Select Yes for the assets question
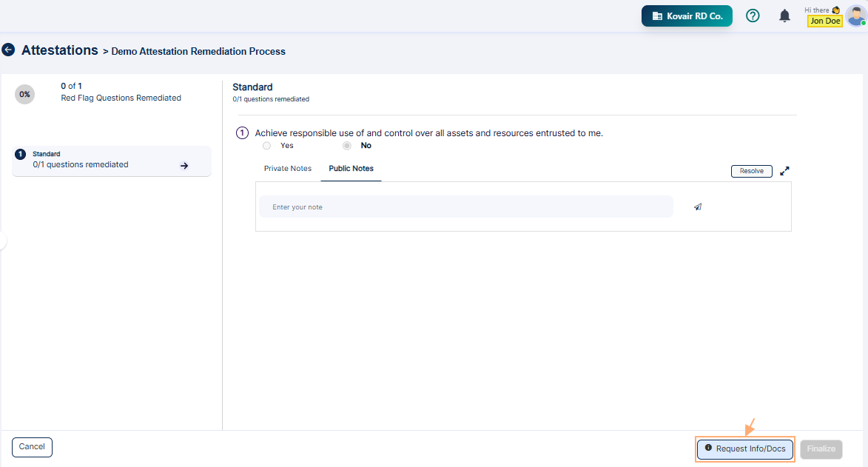 (x=266, y=145)
